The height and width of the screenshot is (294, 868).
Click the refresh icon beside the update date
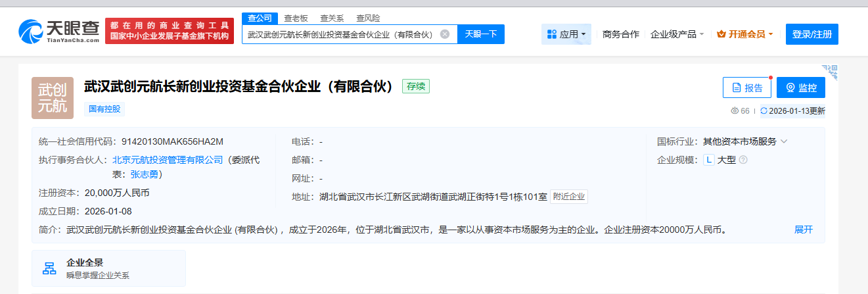point(763,111)
